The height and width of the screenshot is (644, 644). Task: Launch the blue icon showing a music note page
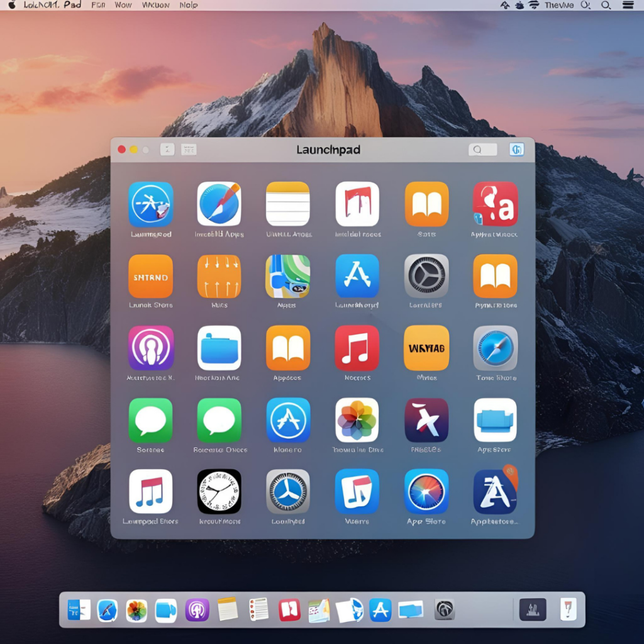click(x=357, y=492)
